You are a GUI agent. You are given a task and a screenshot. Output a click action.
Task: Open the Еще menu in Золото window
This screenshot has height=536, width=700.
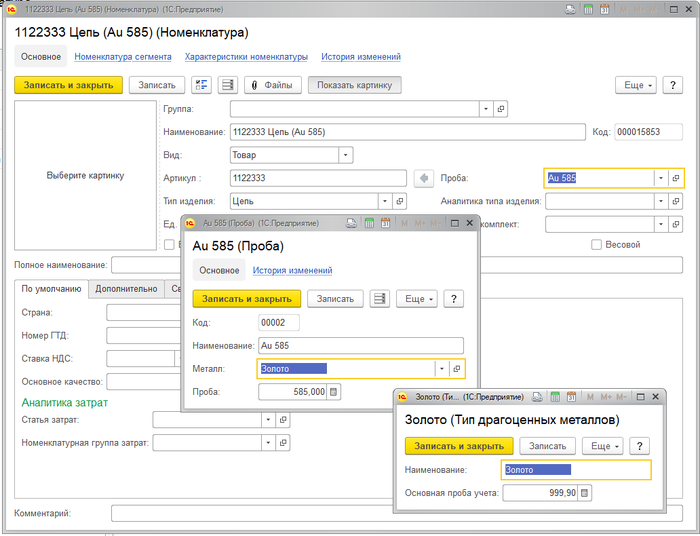[604, 446]
